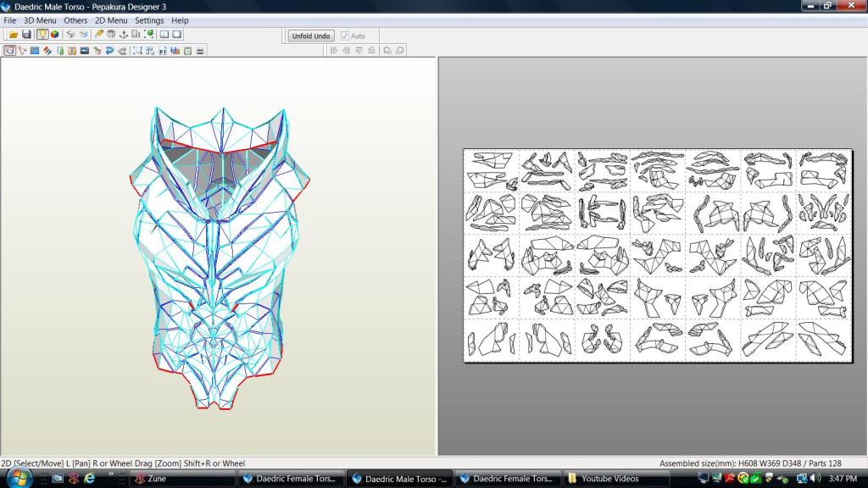Launch Internet Explorer from Quick Launch
This screenshot has width=868, height=488.
point(89,478)
